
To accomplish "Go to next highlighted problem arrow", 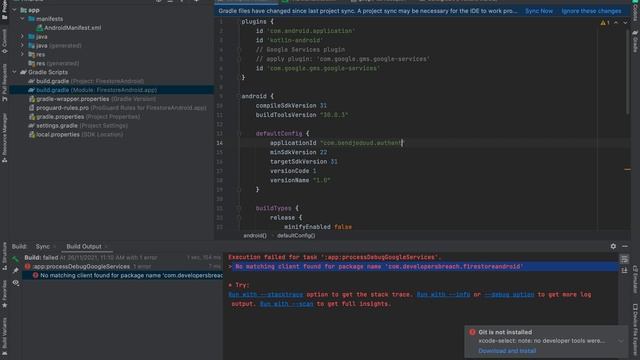I will coord(625,23).
